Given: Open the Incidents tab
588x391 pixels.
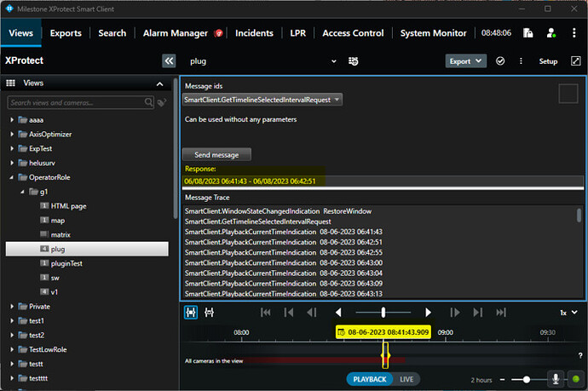Looking at the screenshot, I should pos(254,33).
